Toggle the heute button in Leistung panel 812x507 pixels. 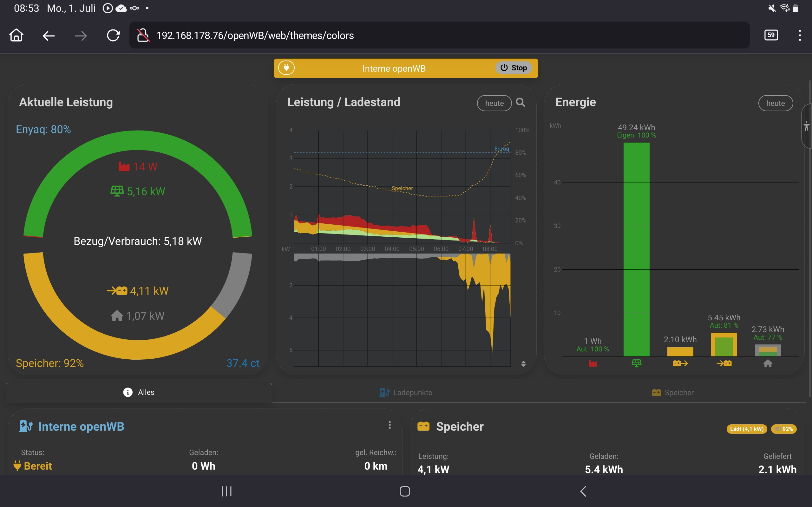[494, 103]
